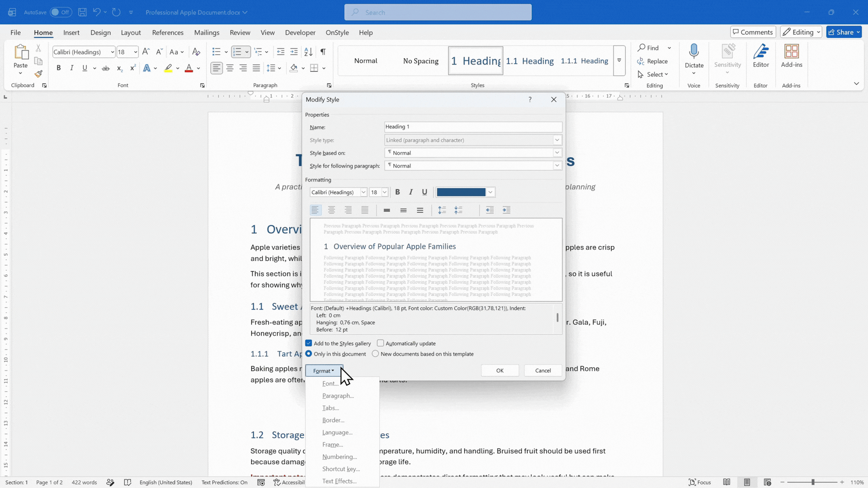Open the Add-ins gallery
Screen dimensions: 868x488
[792, 56]
